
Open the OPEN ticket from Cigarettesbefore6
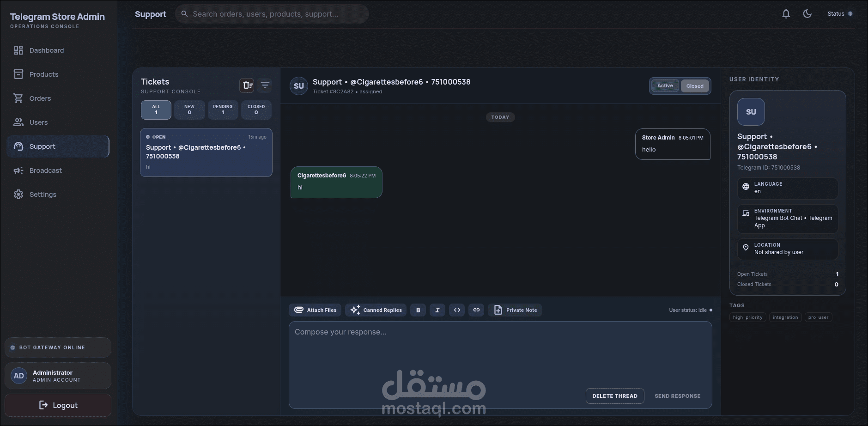(206, 152)
